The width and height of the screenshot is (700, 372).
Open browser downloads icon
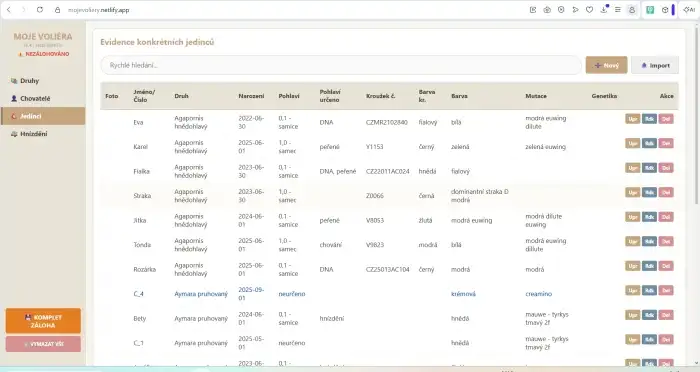604,10
